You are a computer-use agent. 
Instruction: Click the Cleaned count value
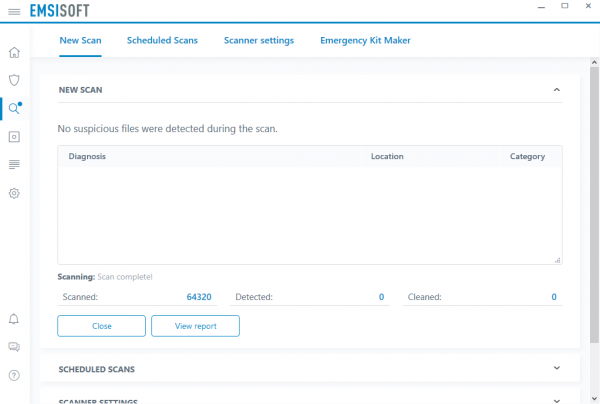point(554,297)
